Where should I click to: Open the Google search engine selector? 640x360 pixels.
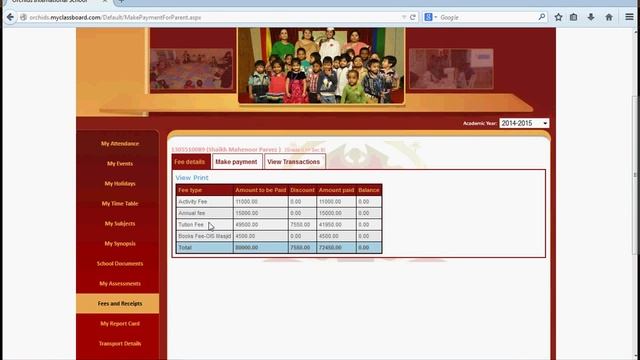(x=431, y=17)
